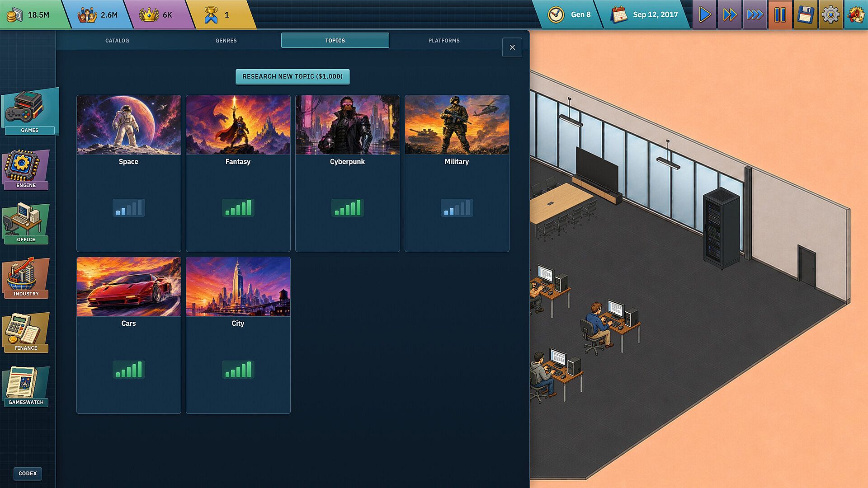Open the Finance sidebar section
The width and height of the screenshot is (868, 488).
[26, 332]
